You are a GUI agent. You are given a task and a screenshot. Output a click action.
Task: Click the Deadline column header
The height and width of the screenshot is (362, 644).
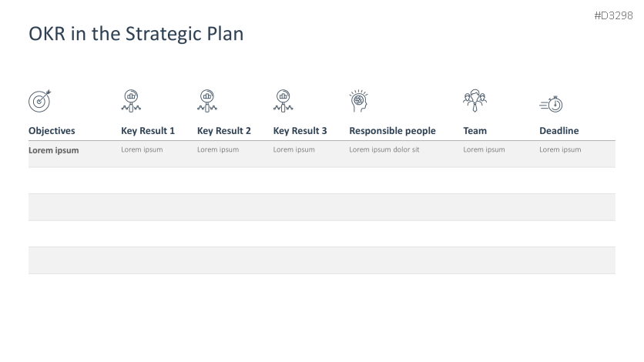click(558, 131)
